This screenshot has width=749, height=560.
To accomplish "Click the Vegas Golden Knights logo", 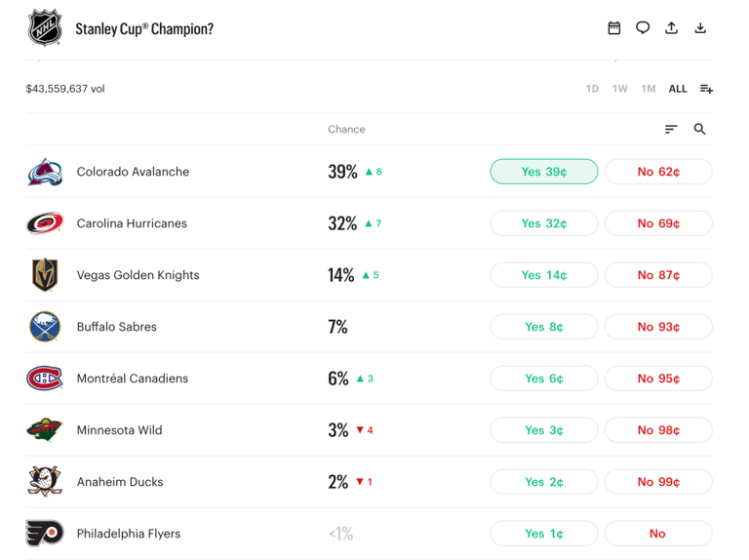I will click(45, 275).
